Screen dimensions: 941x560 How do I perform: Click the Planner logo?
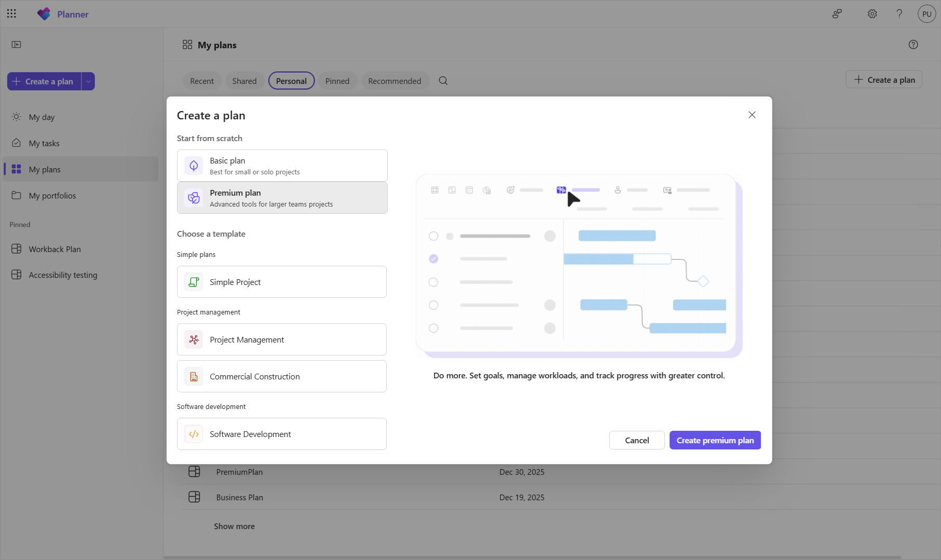point(44,13)
